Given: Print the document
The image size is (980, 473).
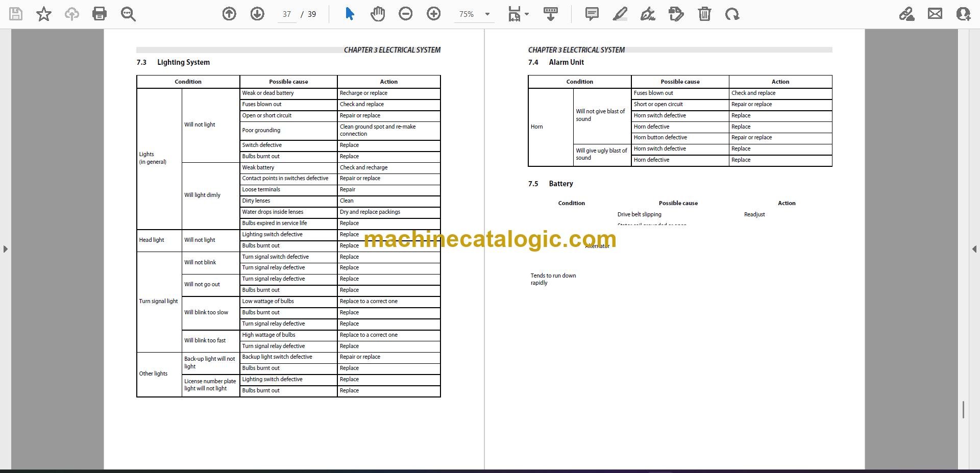Looking at the screenshot, I should (100, 14).
